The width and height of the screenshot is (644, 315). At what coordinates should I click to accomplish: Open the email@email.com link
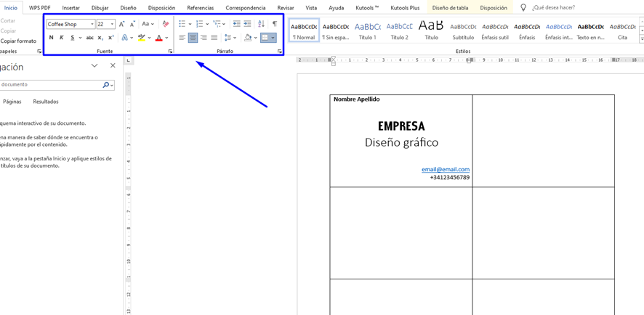tap(445, 169)
